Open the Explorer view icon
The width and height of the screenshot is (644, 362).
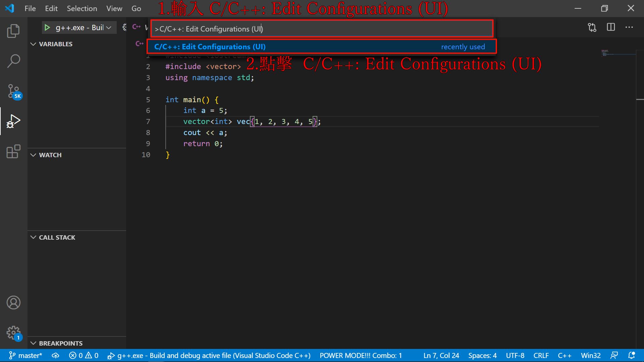pos(13,31)
